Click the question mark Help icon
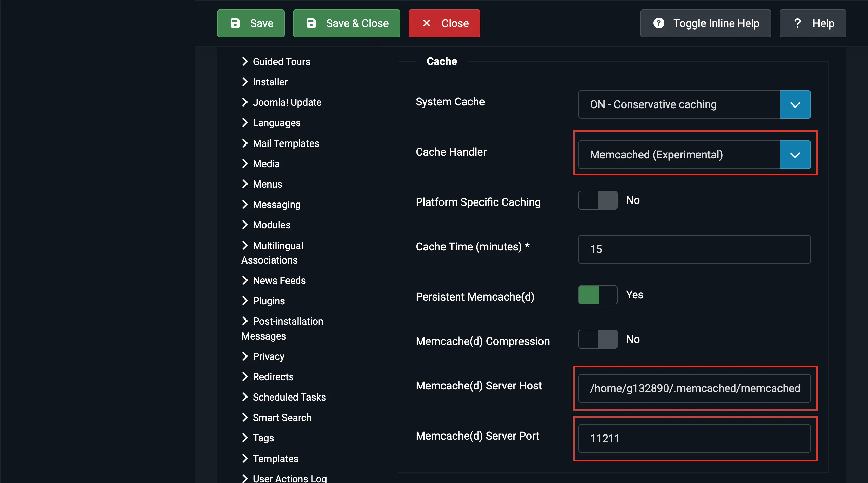Viewport: 868px width, 483px height. (797, 23)
